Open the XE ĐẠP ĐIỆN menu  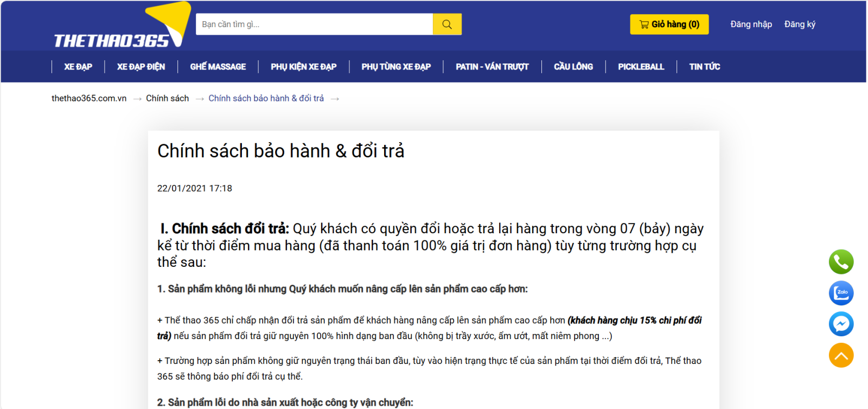(141, 67)
